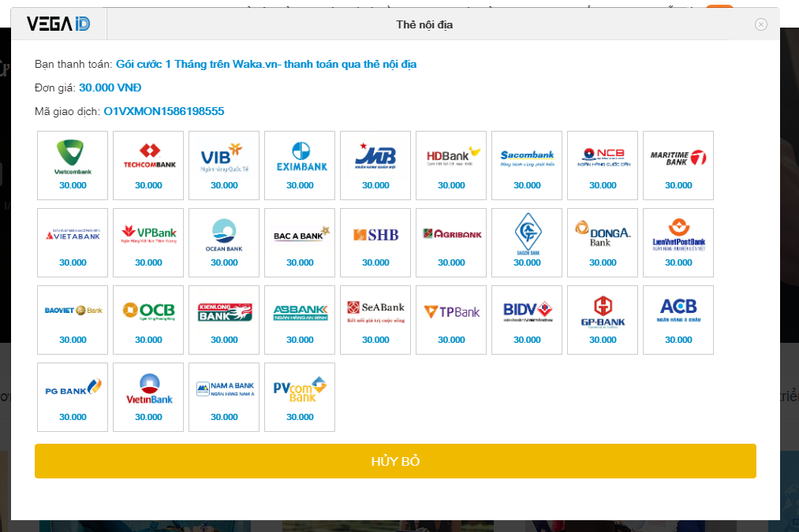Pay with Sacombank card
Viewport: 799px width, 532px height.
point(527,165)
